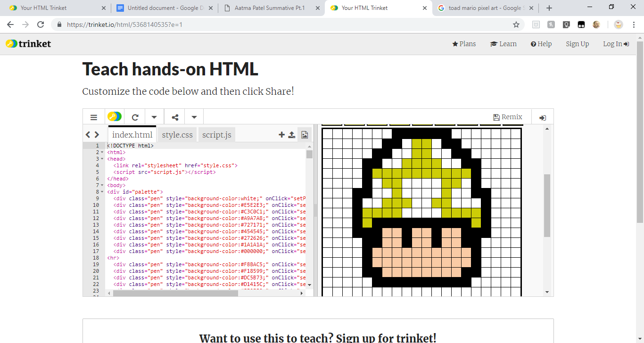Click the upload file icon
The image size is (644, 343).
point(292,135)
